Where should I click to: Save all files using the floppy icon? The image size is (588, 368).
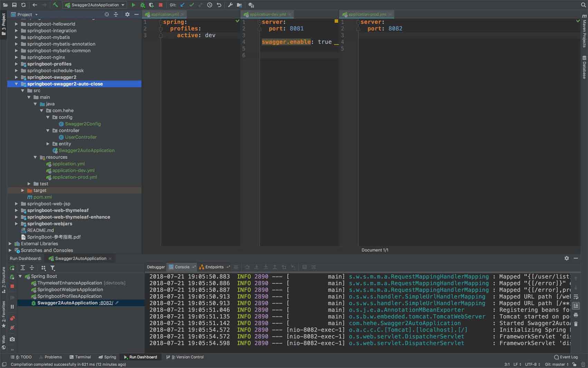14,5
